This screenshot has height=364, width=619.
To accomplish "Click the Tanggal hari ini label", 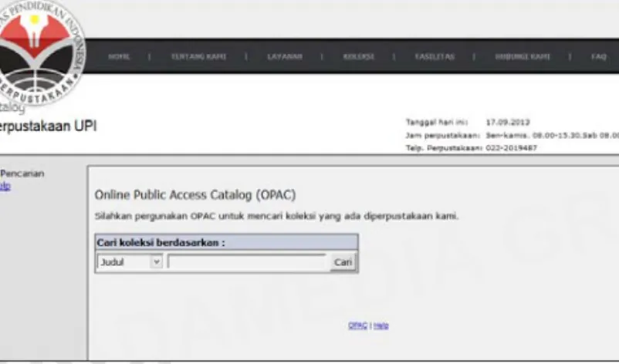I will click(x=437, y=123).
